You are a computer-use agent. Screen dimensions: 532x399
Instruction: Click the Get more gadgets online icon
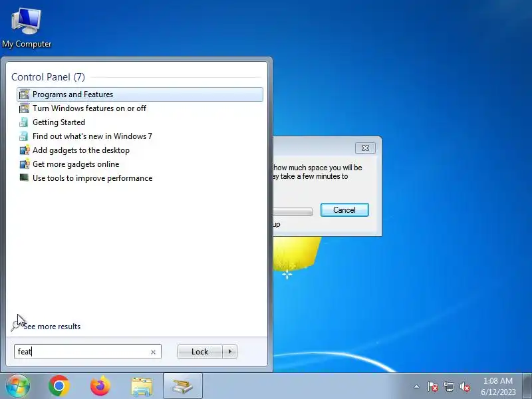click(25, 164)
